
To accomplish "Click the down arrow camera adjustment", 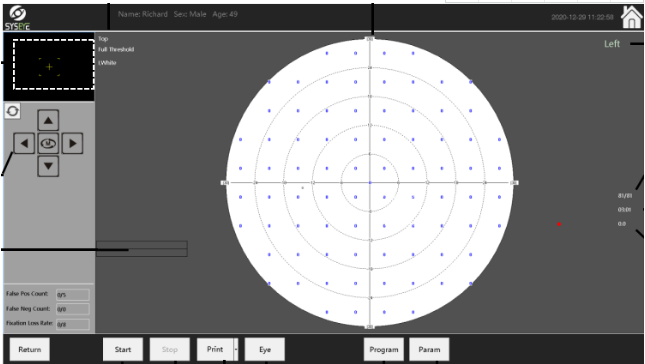I will (x=48, y=166).
